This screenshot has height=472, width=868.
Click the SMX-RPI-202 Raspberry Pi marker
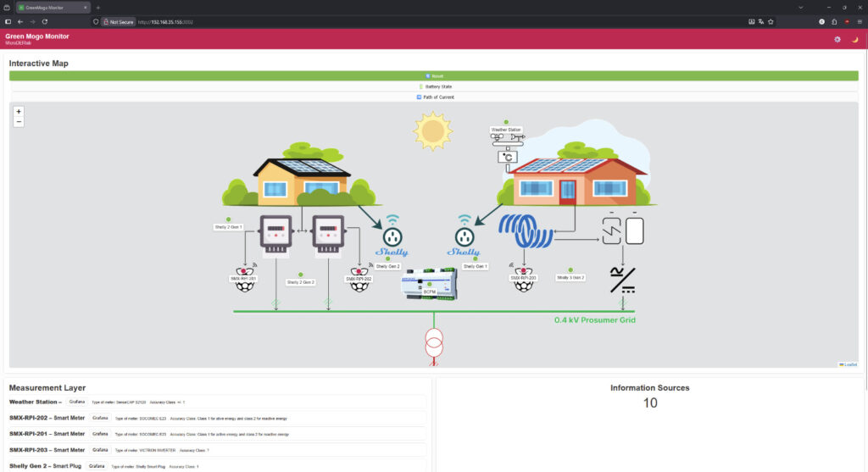359,282
